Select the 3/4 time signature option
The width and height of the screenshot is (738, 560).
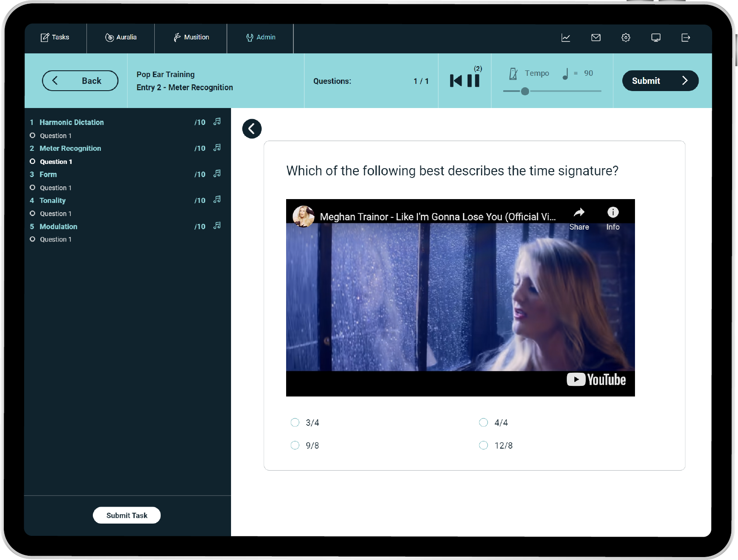coord(295,422)
